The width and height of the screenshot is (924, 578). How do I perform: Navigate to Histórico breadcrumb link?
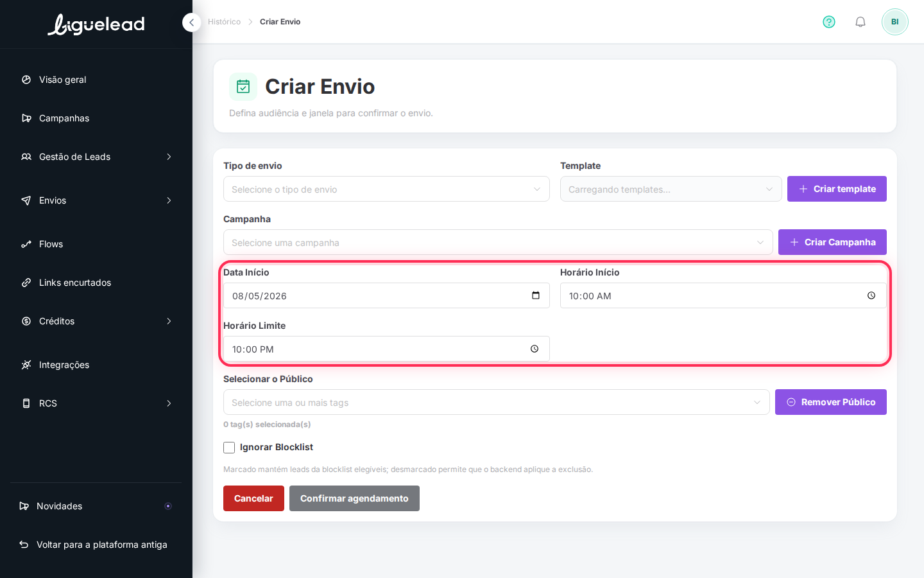pyautogui.click(x=224, y=22)
